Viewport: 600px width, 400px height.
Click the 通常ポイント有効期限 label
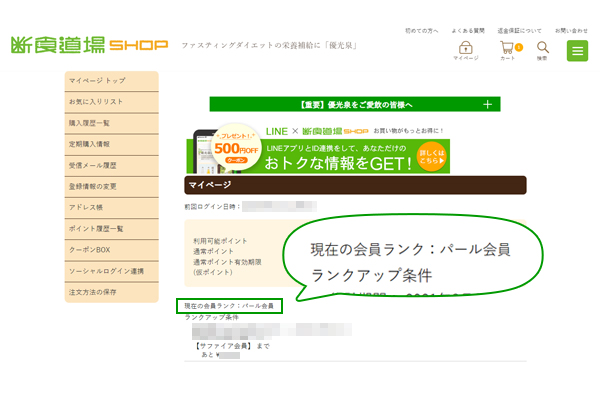coord(227,262)
